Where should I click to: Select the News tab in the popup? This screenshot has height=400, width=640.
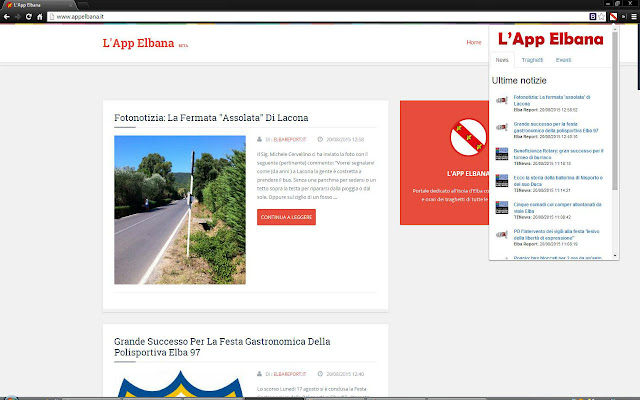[x=502, y=60]
